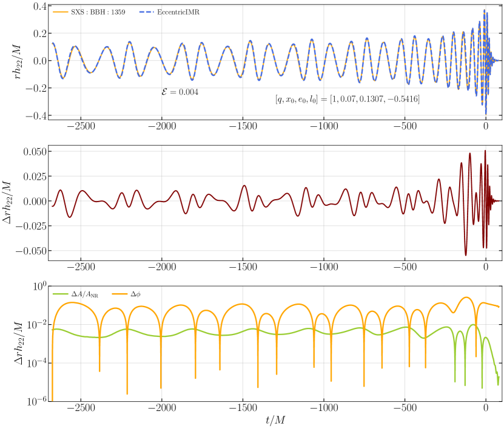Click the 10^-4 logarithmic tick label
Viewport: 504px width, 428px height.
[x=37, y=363]
